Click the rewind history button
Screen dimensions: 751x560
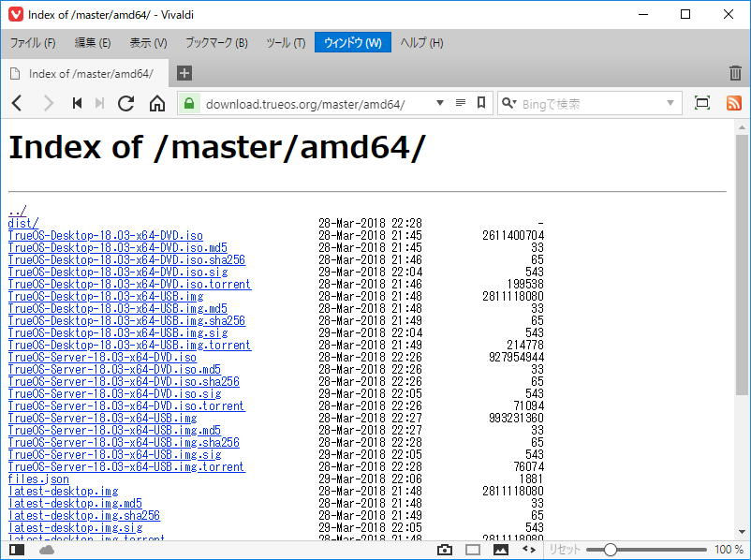click(77, 103)
